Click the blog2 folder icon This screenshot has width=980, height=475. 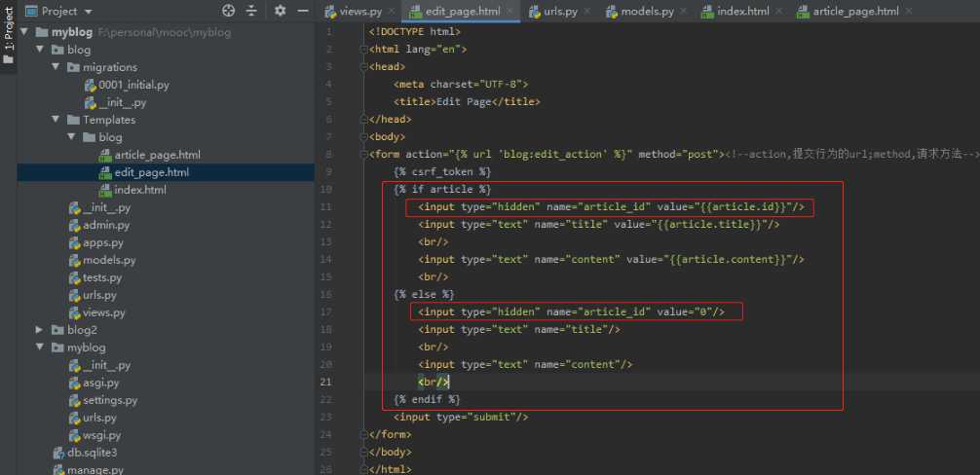pyautogui.click(x=57, y=330)
